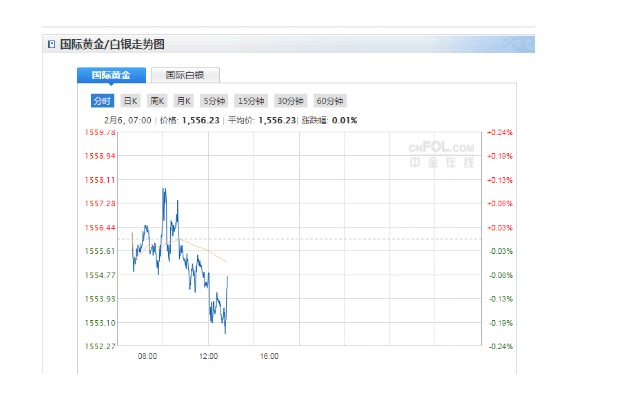Select the 分时 chart view
Image resolution: width=626 pixels, height=401 pixels.
102,101
